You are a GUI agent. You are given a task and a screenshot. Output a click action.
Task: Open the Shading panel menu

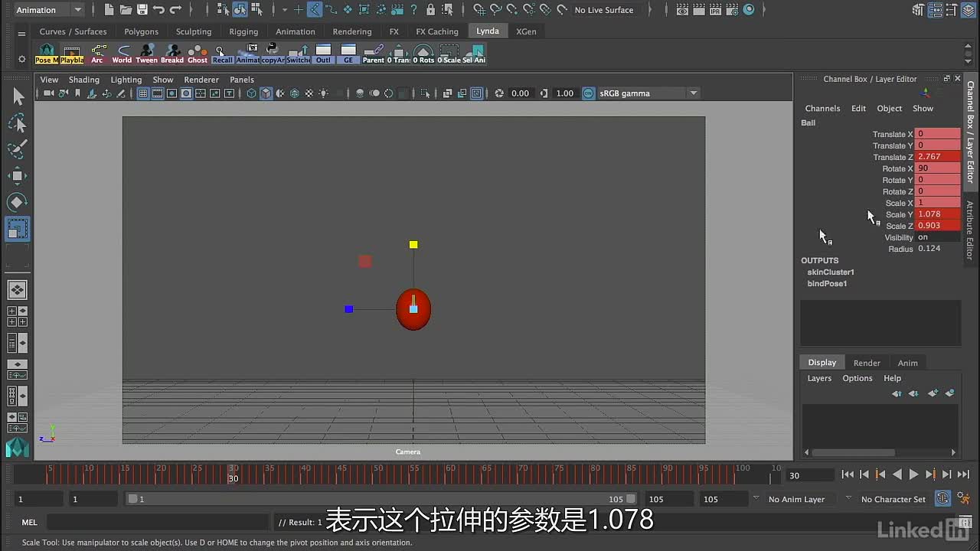pyautogui.click(x=84, y=80)
